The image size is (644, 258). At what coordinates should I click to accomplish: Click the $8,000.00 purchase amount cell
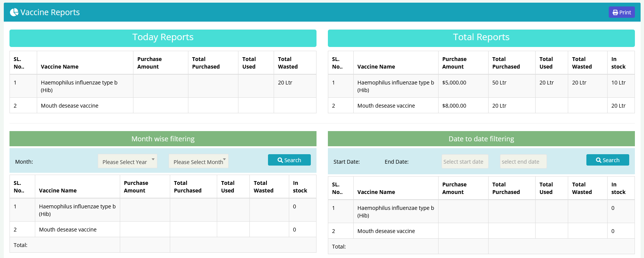(x=454, y=106)
